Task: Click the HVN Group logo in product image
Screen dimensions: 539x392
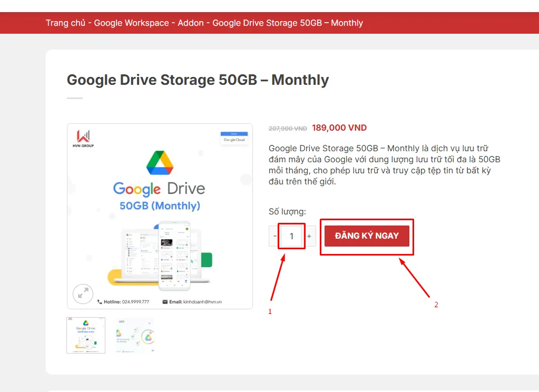Action: 83,138
